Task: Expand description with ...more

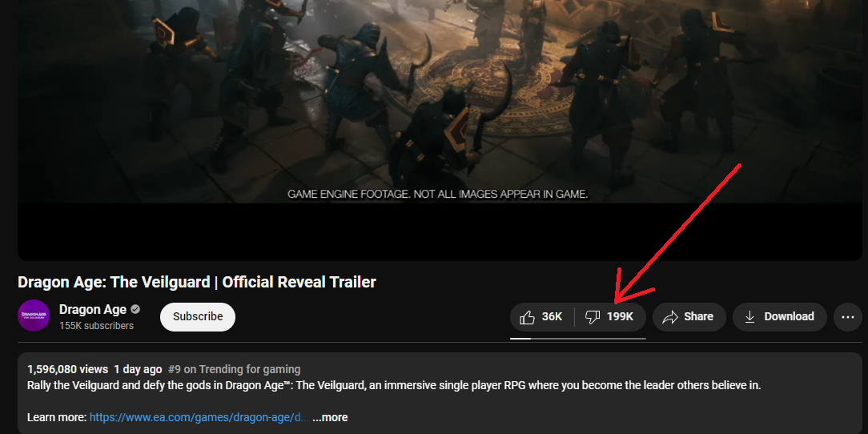Action: click(x=330, y=417)
